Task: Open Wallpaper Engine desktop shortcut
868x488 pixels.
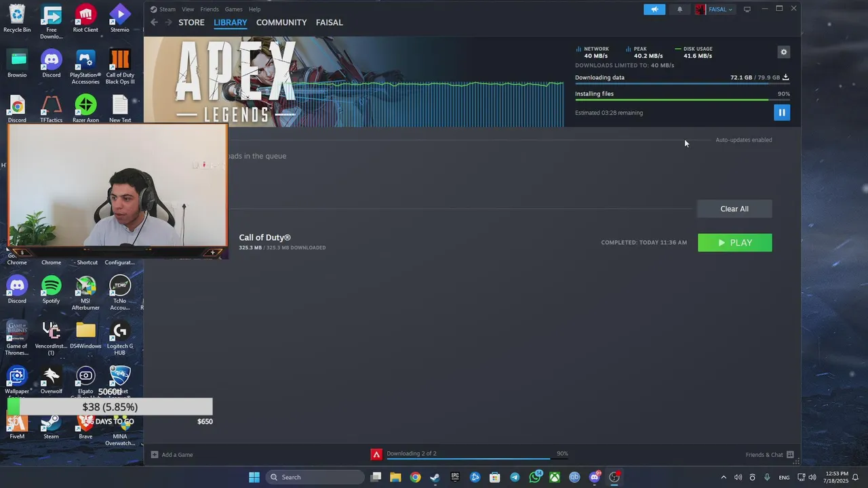Action: pos(17,380)
